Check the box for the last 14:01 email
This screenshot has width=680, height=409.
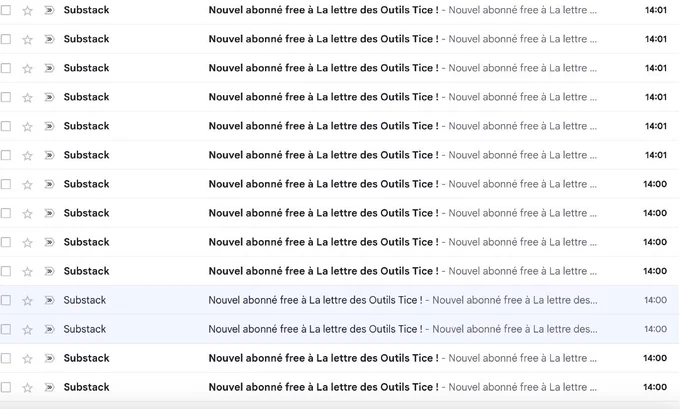6,155
